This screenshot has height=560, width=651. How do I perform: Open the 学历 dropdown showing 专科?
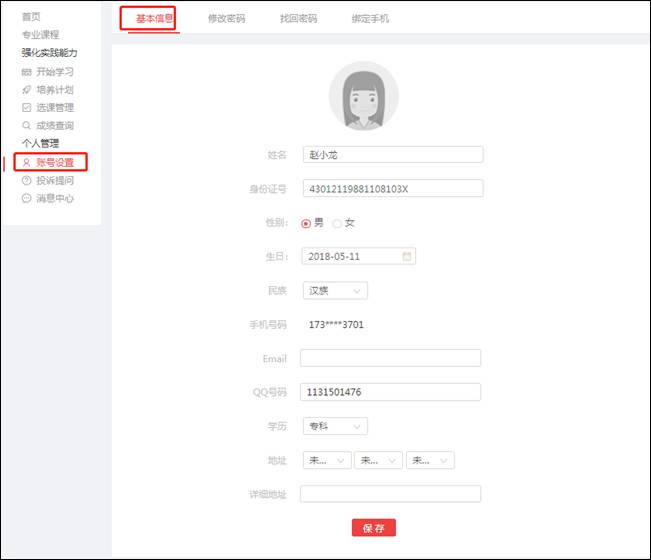(x=334, y=426)
